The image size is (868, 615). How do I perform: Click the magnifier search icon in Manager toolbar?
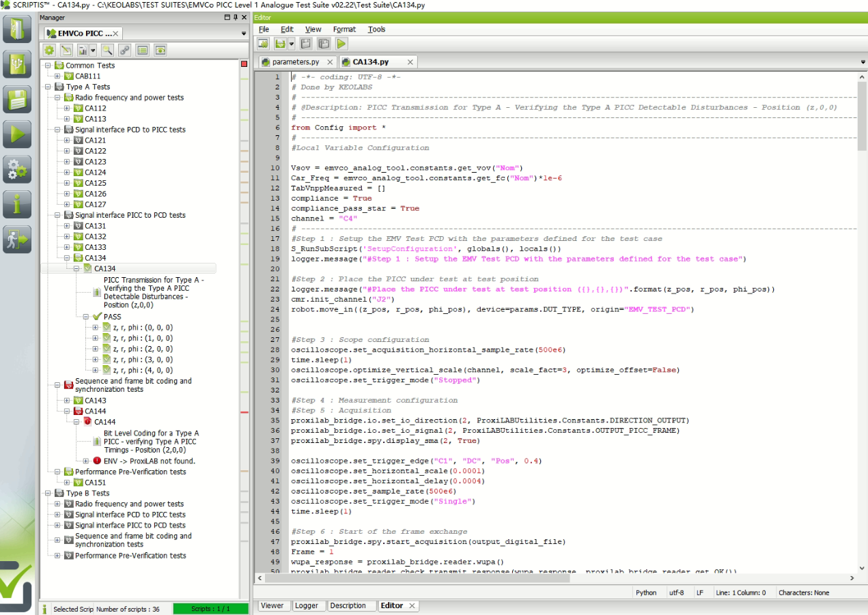coord(107,50)
